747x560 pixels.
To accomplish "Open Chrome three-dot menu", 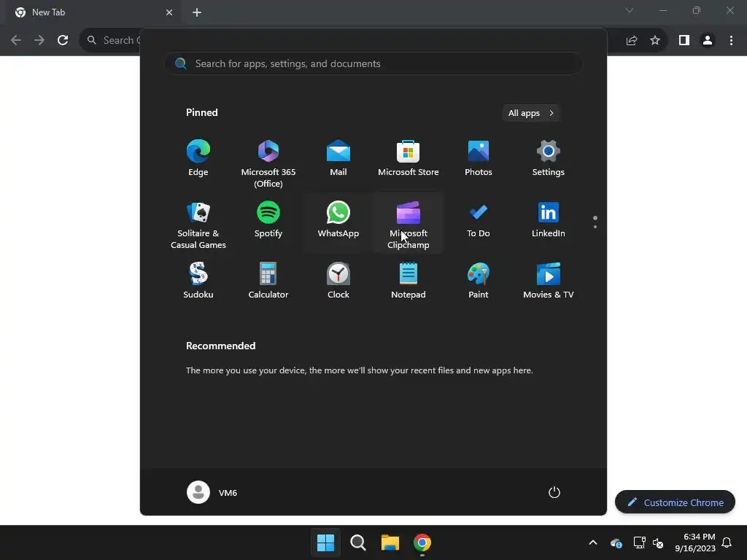I will coord(731,40).
